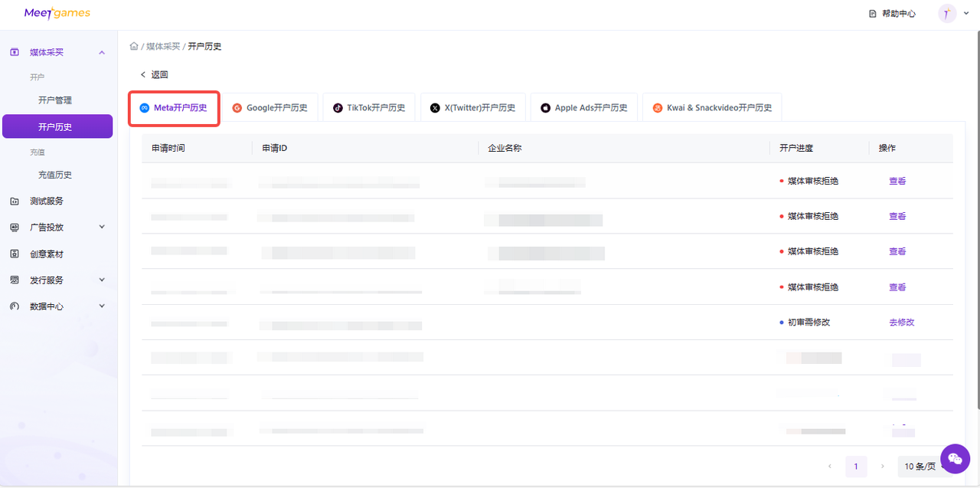Go to the previous page arrow
This screenshot has height=488, width=980.
click(x=830, y=466)
